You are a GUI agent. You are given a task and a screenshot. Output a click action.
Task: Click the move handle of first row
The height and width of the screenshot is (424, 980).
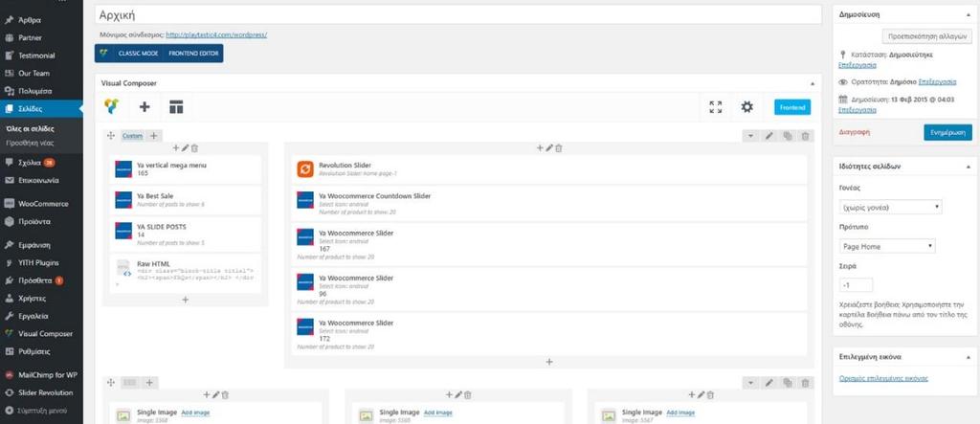coord(111,136)
